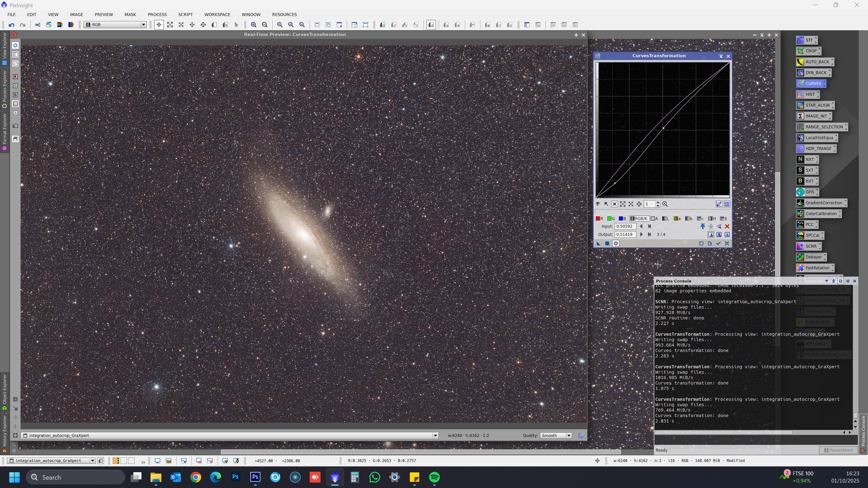Delete current curve point with red X
Viewport: 868px width, 488px height.
pos(727,227)
